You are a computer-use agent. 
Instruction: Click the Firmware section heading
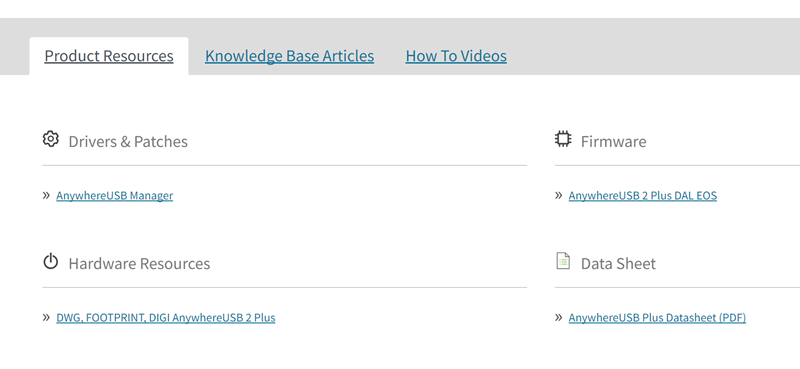tap(613, 141)
